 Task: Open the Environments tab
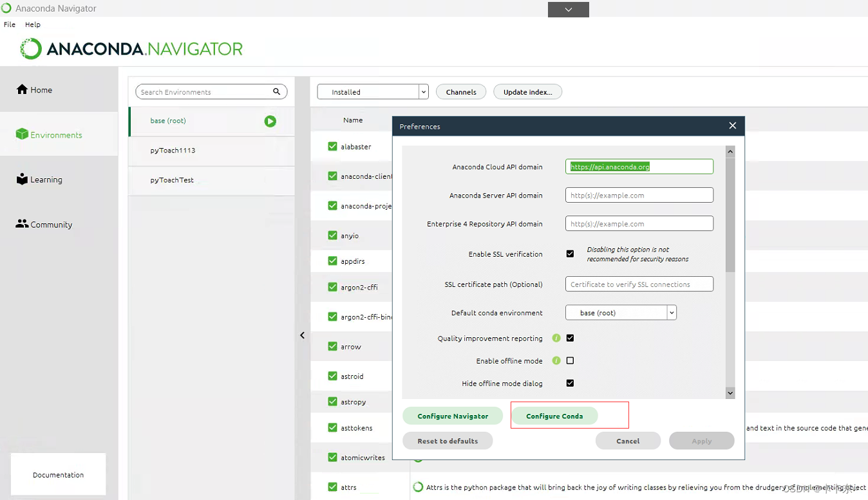(x=59, y=134)
